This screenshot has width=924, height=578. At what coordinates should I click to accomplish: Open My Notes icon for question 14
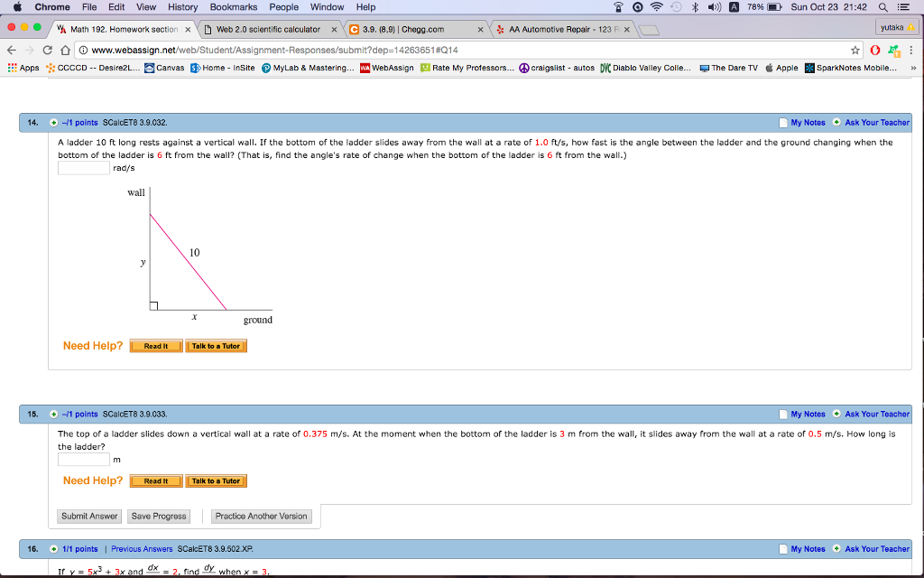tap(783, 122)
